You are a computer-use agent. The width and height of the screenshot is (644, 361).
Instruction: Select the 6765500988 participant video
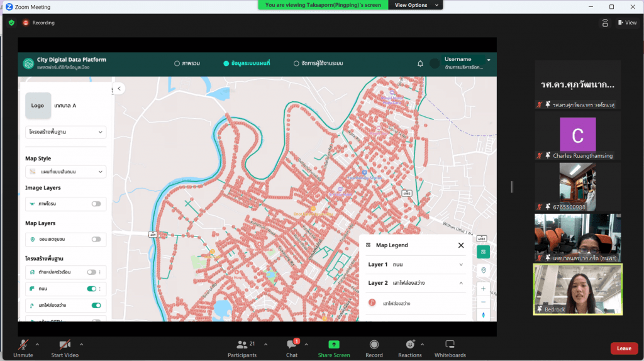pos(578,187)
